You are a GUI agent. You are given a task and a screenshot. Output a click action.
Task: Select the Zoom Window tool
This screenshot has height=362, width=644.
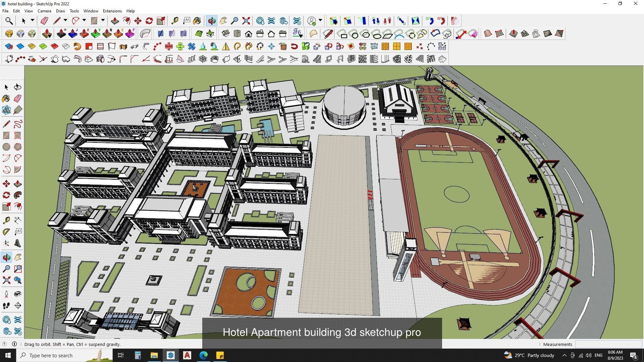17,269
